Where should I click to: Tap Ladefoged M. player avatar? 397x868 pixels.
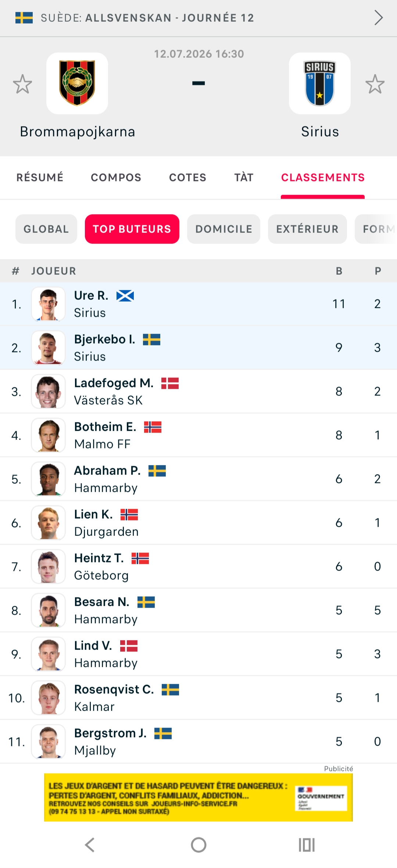coord(48,392)
